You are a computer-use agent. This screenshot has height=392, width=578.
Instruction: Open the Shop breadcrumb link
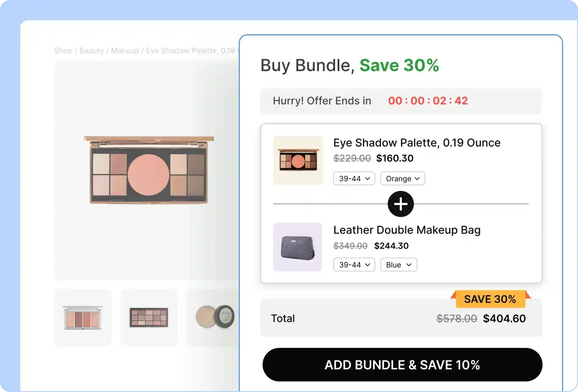(x=63, y=50)
